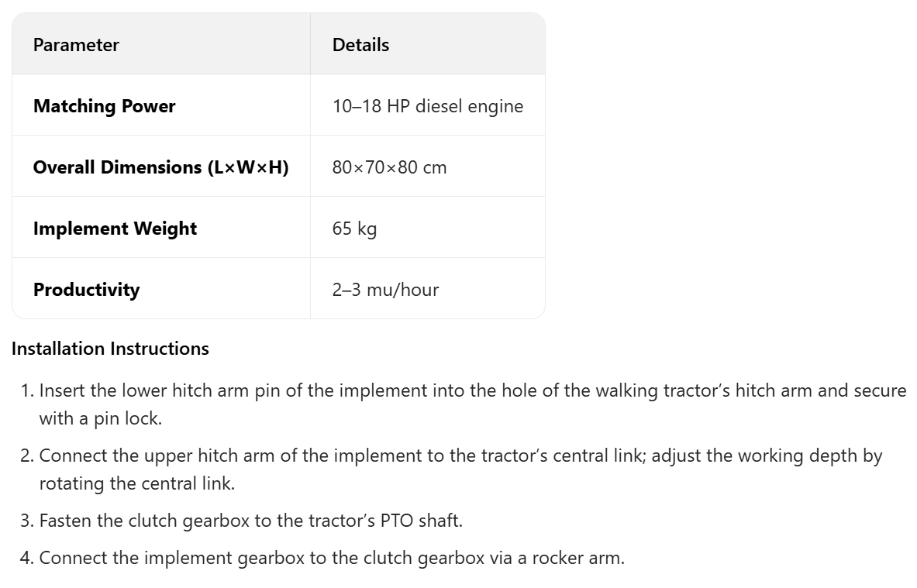The height and width of the screenshot is (588, 917).
Task: Select the Productivity row label
Action: click(x=86, y=290)
